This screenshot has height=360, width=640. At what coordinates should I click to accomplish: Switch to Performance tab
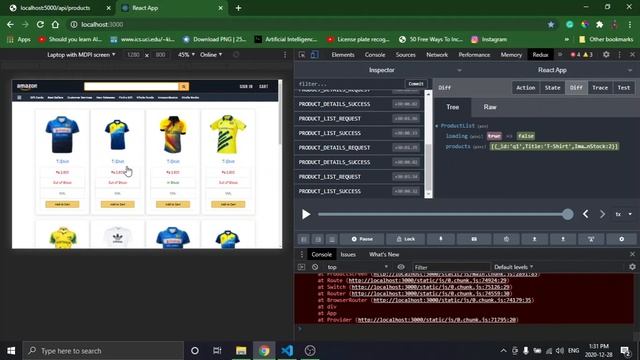(474, 55)
